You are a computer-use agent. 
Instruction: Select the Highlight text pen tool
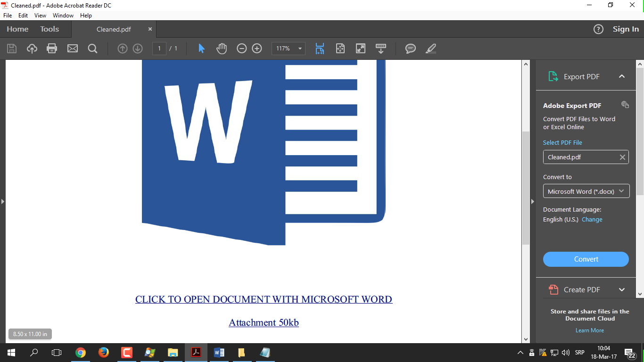[x=430, y=49]
